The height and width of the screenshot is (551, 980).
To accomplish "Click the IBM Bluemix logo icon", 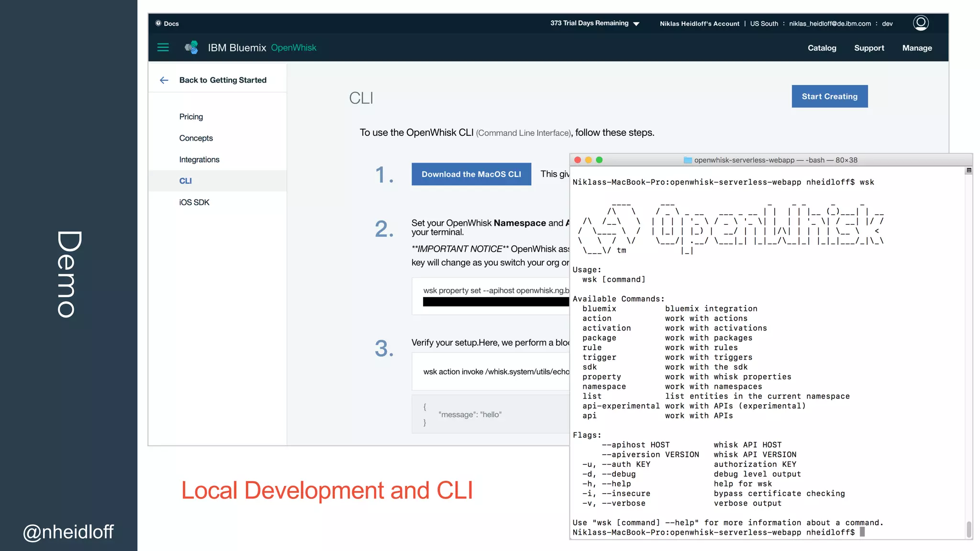I will tap(191, 47).
